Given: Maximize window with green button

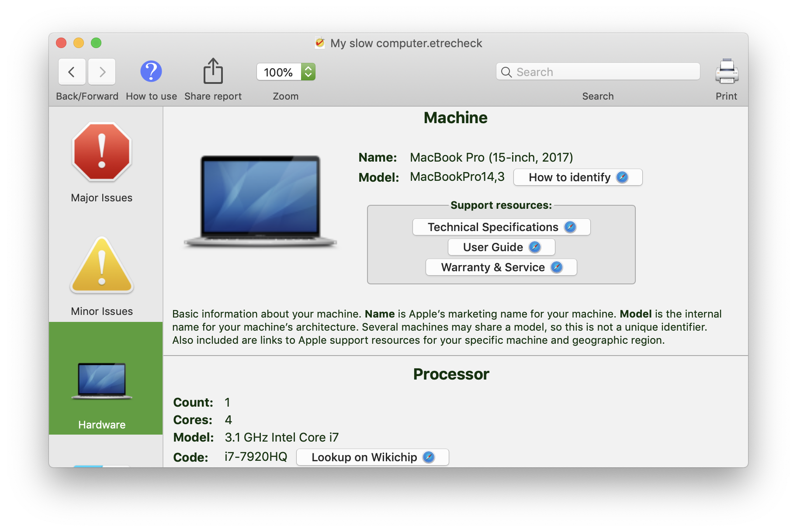Looking at the screenshot, I should [96, 43].
